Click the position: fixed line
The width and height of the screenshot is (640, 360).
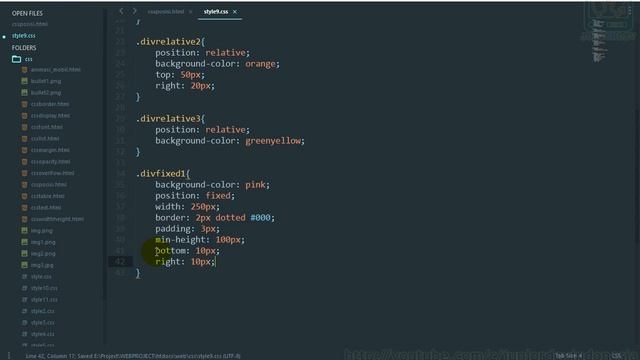(195, 196)
